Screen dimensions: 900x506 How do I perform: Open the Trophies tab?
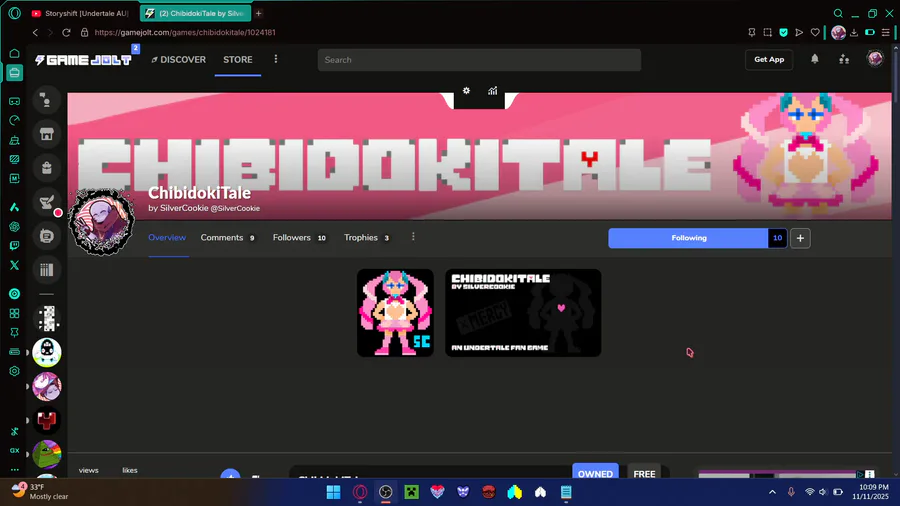point(367,238)
